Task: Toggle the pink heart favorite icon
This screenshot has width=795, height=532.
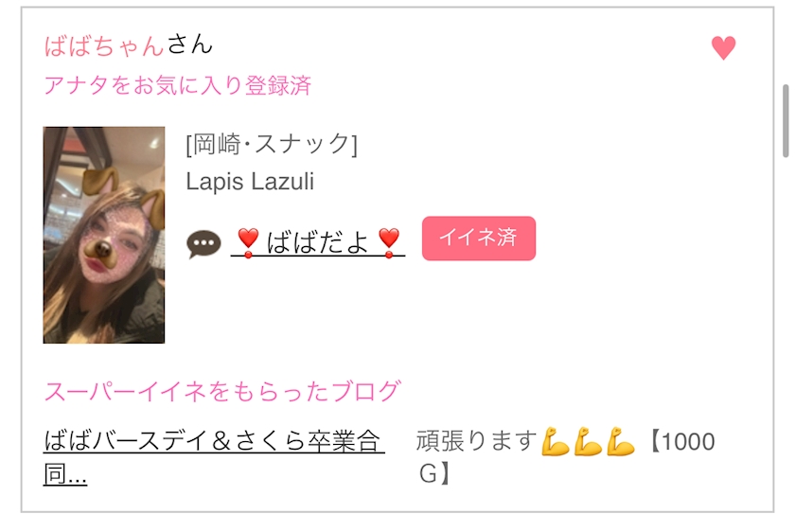Action: [723, 47]
